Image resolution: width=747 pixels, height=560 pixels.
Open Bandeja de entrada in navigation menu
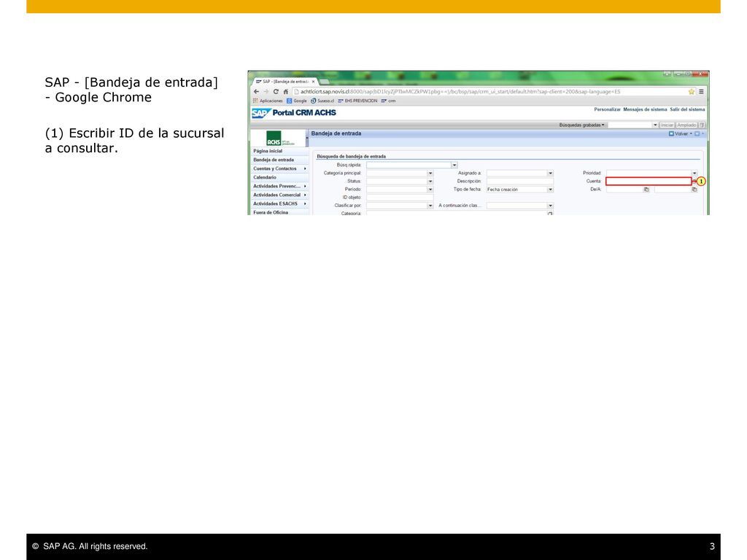tap(274, 160)
